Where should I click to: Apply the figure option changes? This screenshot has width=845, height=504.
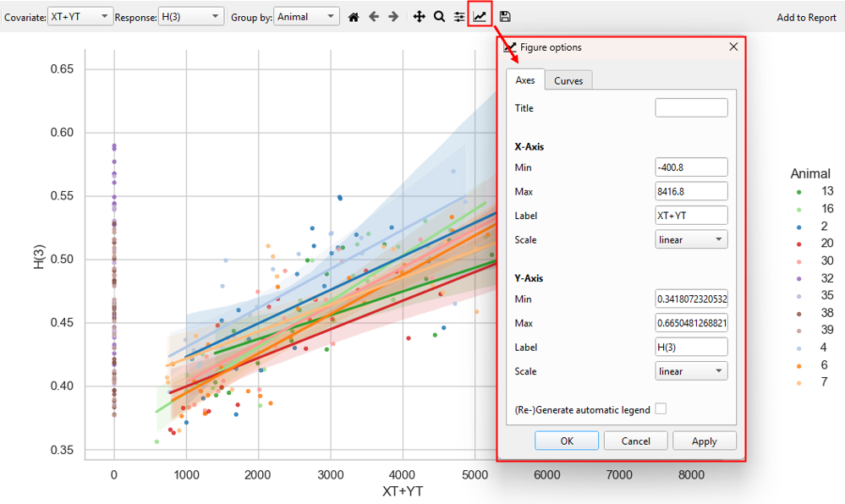[704, 440]
